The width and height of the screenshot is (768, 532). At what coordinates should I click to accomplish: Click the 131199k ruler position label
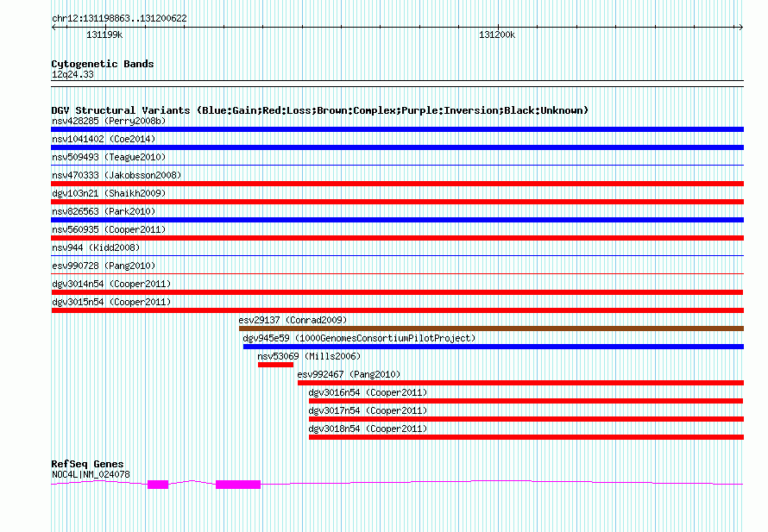[104, 34]
